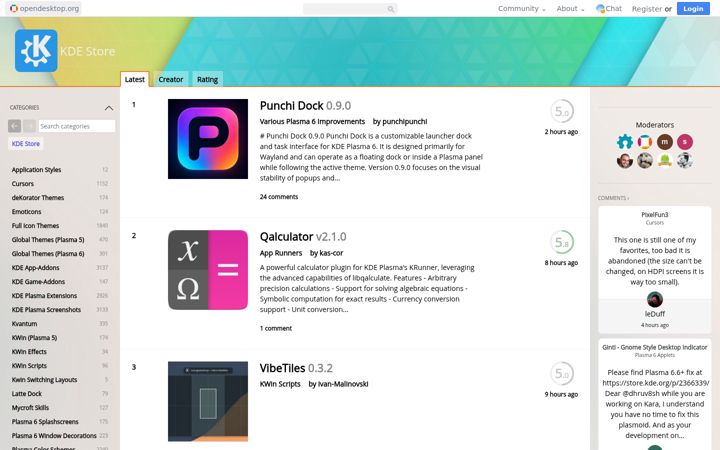Screen dimensions: 720x450
Task: Select Mycroft Skills category
Action: [x=30, y=408]
